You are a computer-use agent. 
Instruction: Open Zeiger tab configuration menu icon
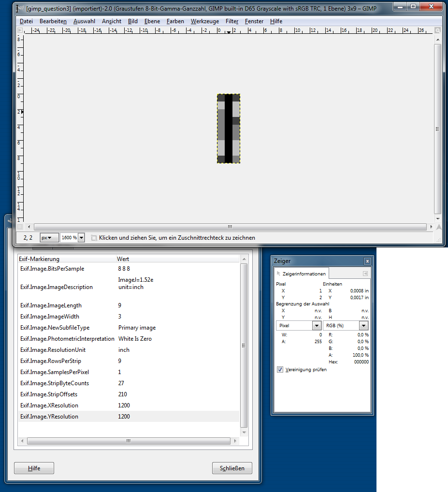coord(365,274)
